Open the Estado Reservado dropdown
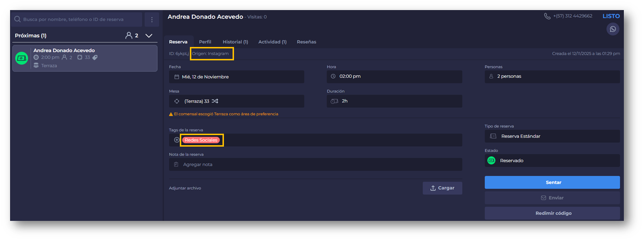The height and width of the screenshot is (241, 644). pos(552,161)
